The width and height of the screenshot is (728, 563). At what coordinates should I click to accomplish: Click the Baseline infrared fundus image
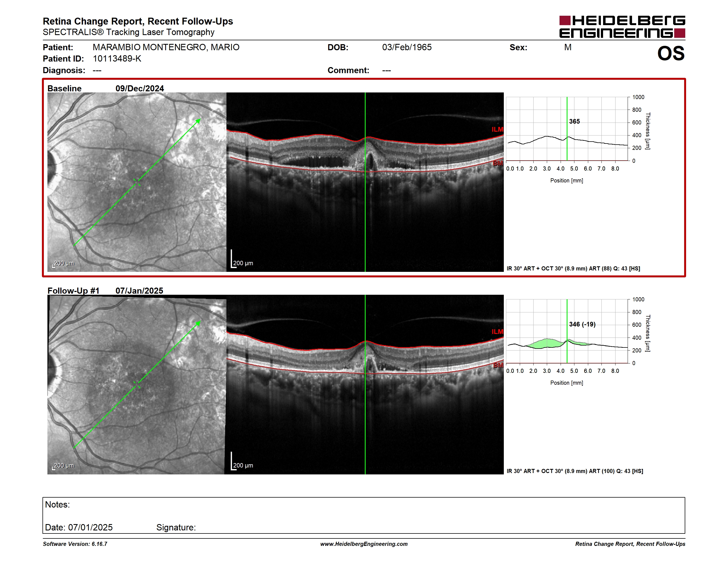point(137,182)
